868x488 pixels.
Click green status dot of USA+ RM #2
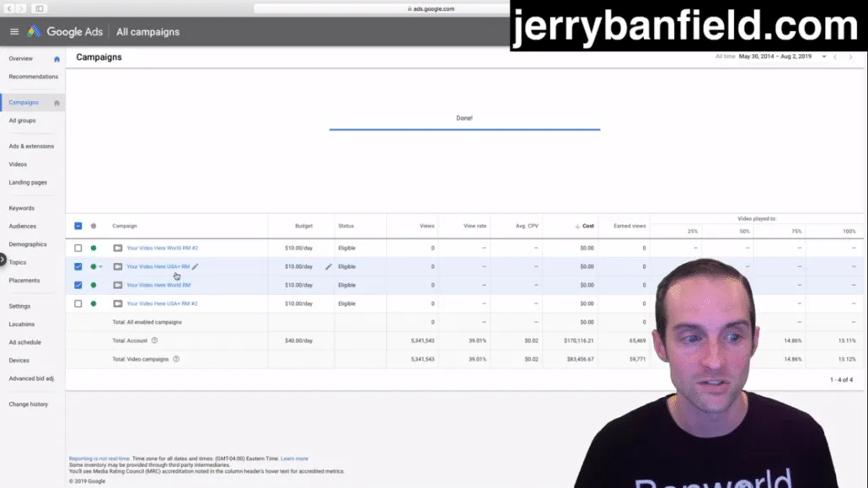click(x=94, y=303)
